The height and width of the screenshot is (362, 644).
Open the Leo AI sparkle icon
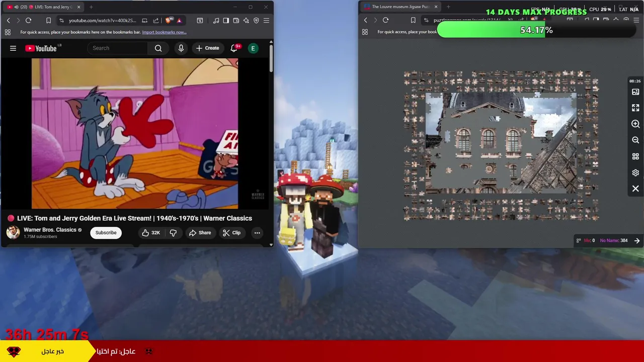tap(246, 20)
